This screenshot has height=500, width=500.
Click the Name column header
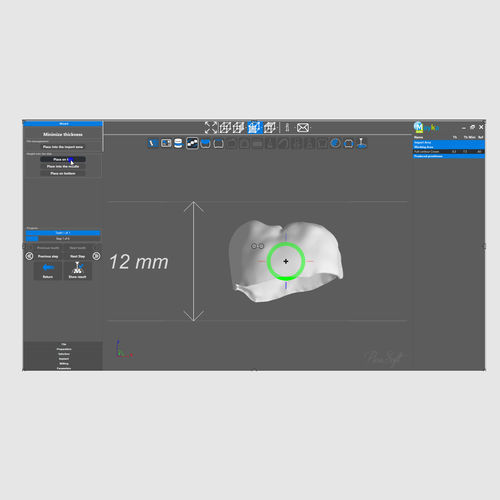(419, 137)
